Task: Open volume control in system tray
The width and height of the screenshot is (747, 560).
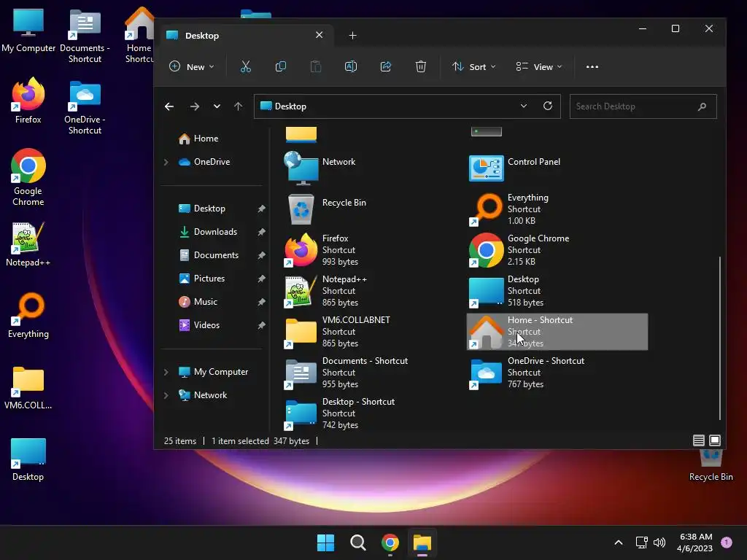Action: tap(659, 542)
